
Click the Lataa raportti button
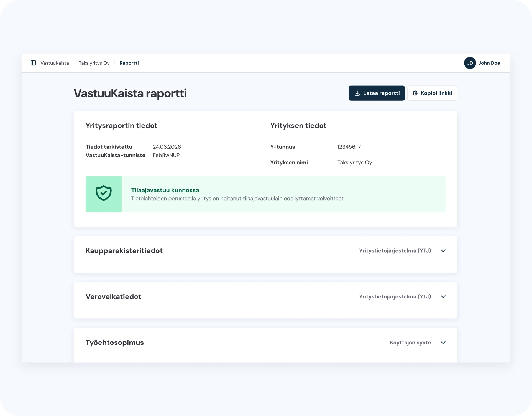pyautogui.click(x=377, y=93)
